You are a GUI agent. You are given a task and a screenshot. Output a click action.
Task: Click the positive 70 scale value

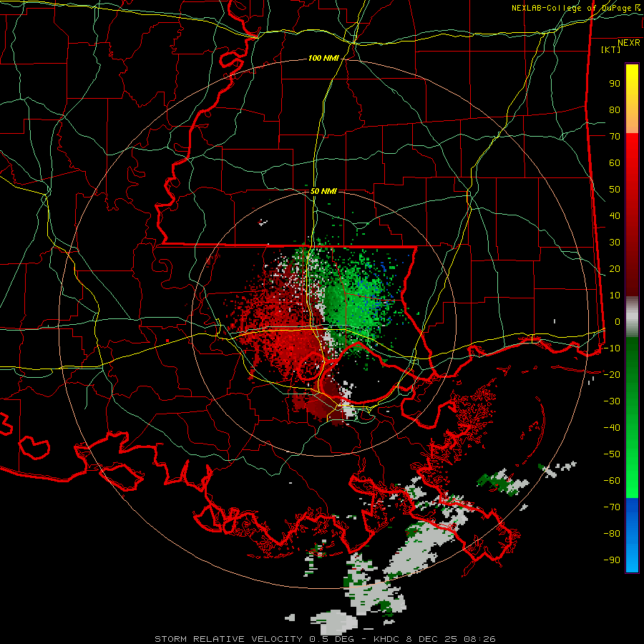pos(615,137)
